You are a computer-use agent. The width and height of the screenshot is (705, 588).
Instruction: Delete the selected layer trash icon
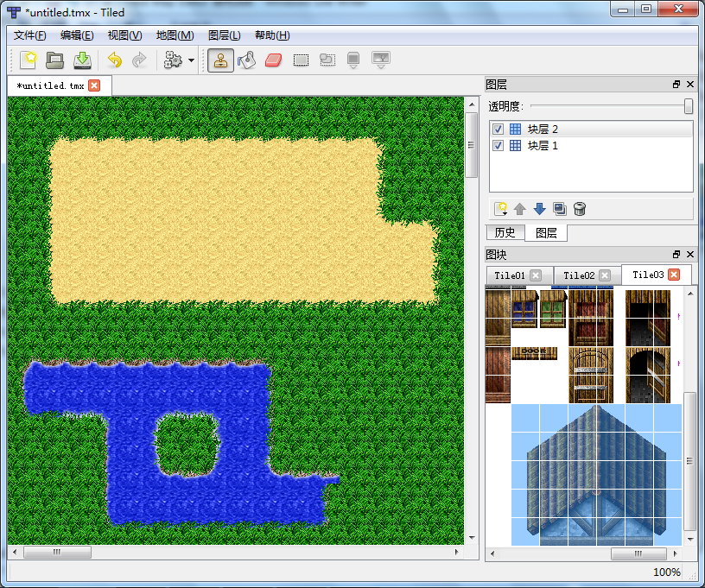580,209
